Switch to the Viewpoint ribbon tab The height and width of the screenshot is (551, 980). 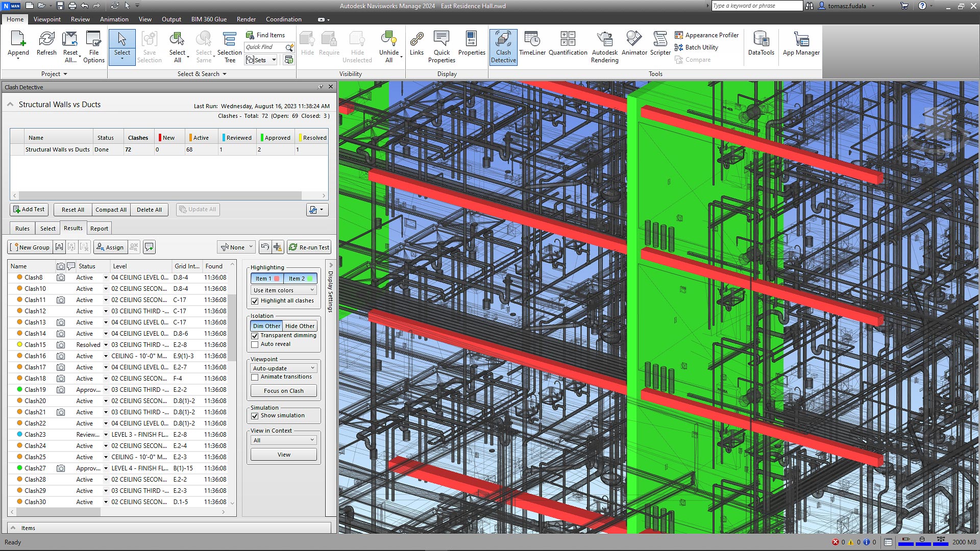(x=47, y=19)
